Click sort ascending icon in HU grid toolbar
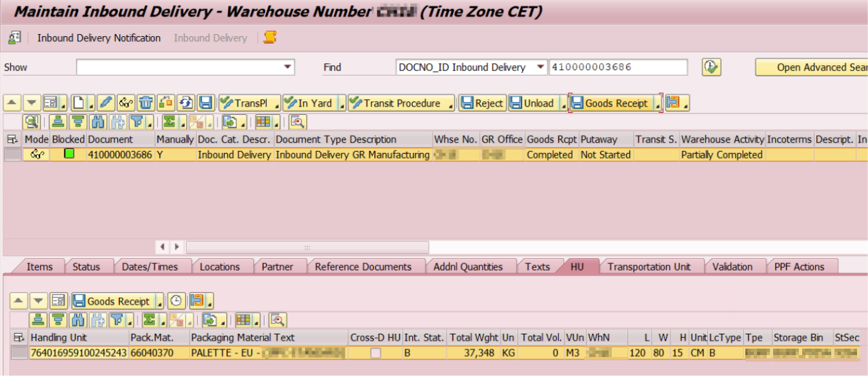The width and height of the screenshot is (868, 377). coord(38,320)
